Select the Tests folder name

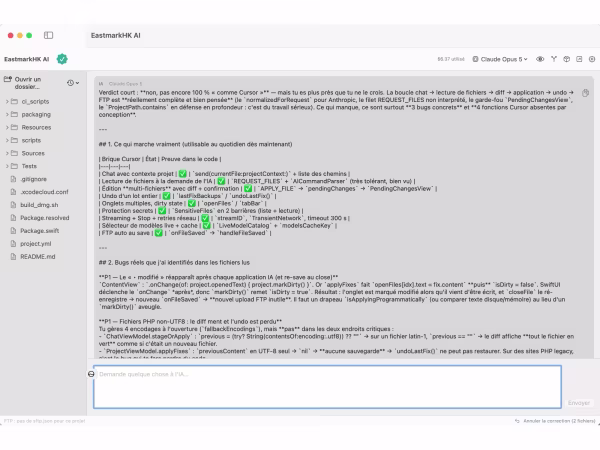click(x=29, y=166)
